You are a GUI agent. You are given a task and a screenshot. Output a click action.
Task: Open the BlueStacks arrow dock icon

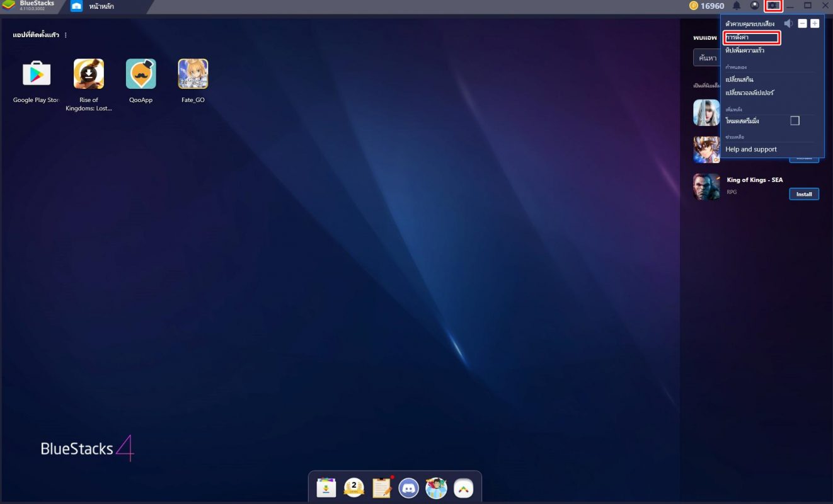(x=464, y=488)
